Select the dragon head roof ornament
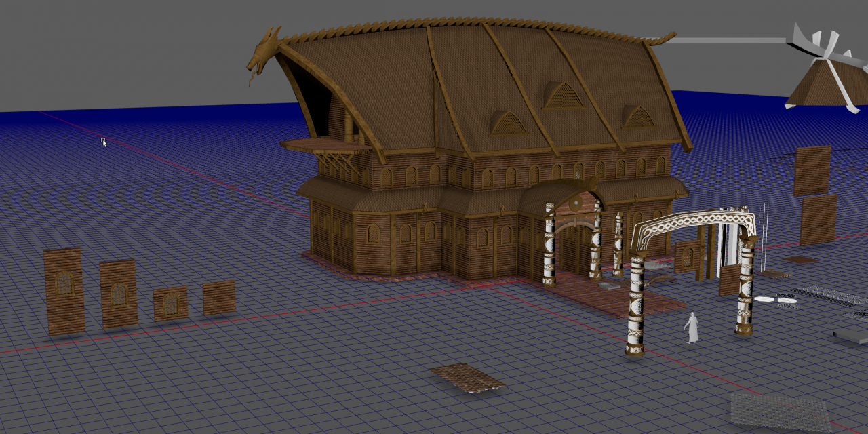The image size is (868, 434). [x=263, y=53]
